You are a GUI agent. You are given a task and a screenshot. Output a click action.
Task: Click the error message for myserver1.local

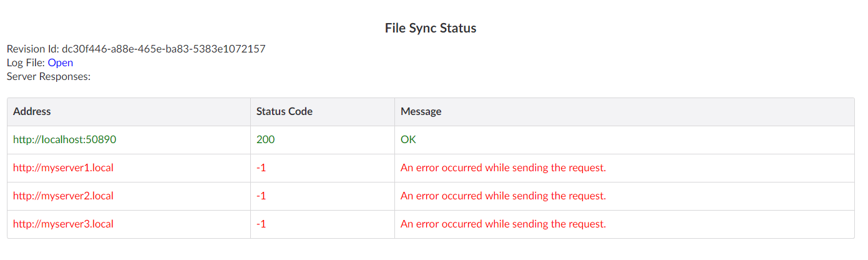tap(503, 167)
